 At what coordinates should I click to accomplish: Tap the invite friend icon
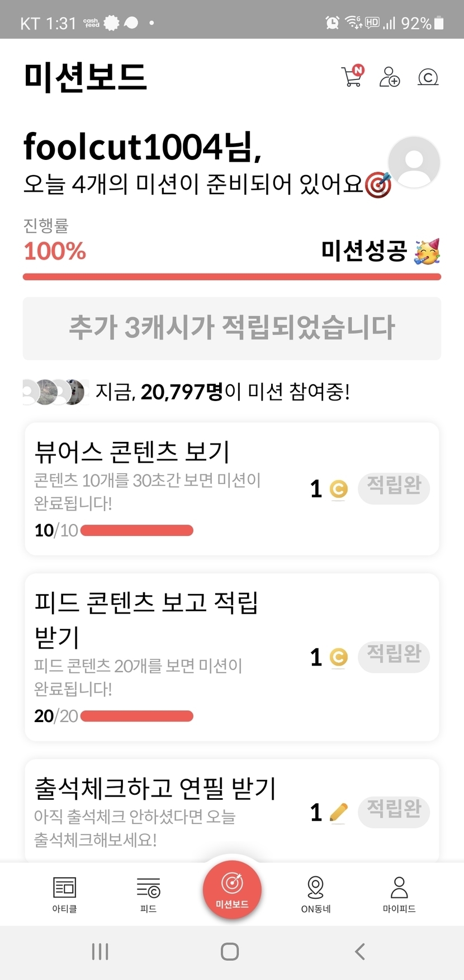coord(390,77)
